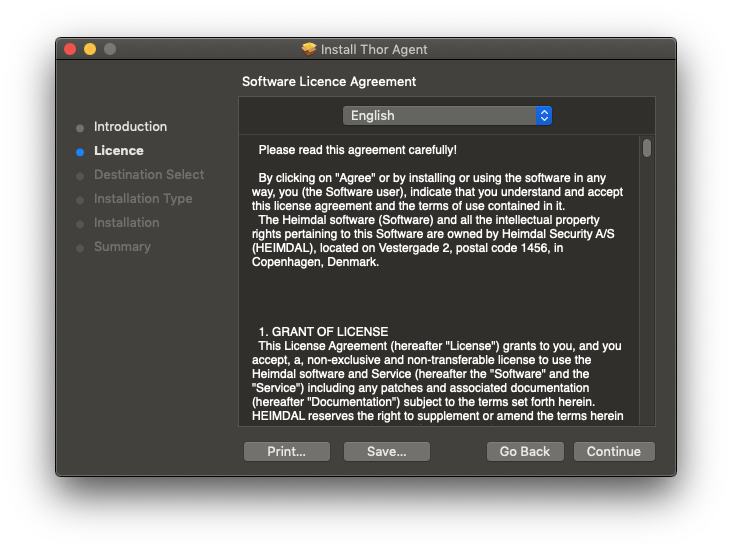The width and height of the screenshot is (732, 550).
Task: Click the "Install Thor Agent" window title
Action: 374,49
